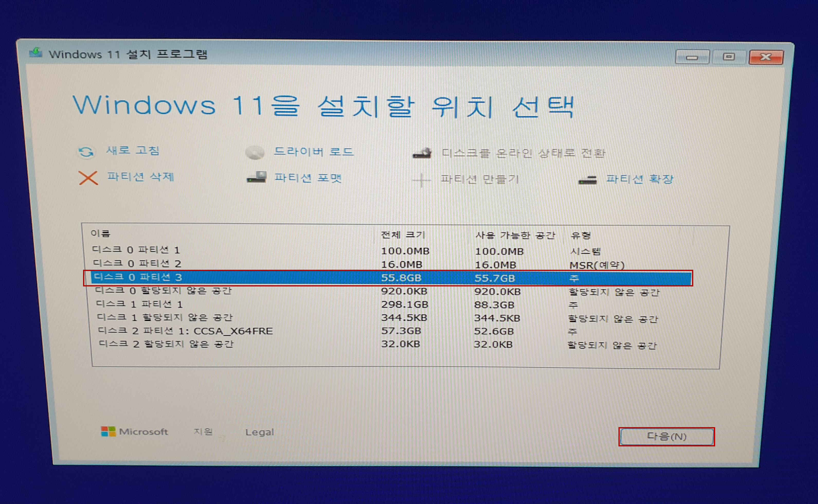Viewport: 818px width, 504px height.
Task: Click the Windows setup icon in title bar
Action: pos(36,53)
